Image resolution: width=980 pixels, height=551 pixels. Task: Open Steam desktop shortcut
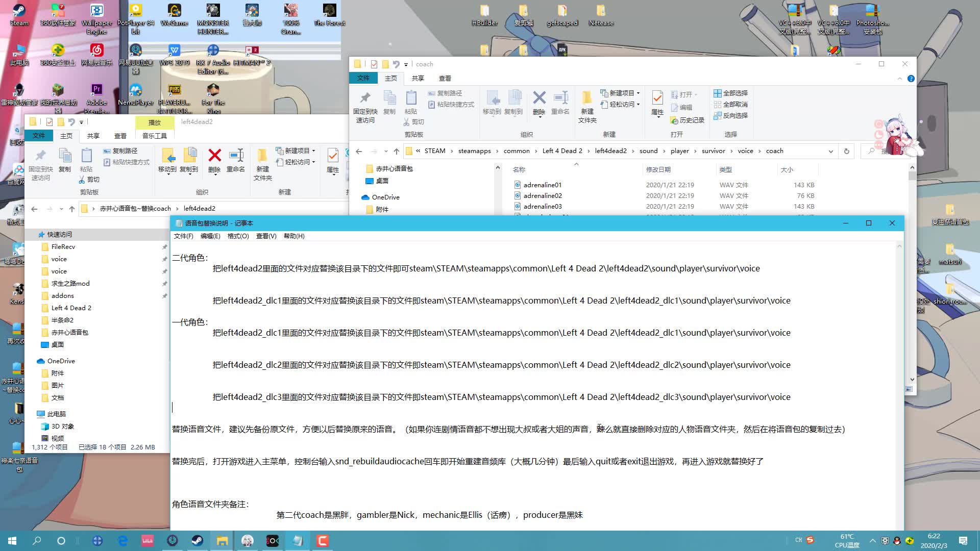(19, 14)
